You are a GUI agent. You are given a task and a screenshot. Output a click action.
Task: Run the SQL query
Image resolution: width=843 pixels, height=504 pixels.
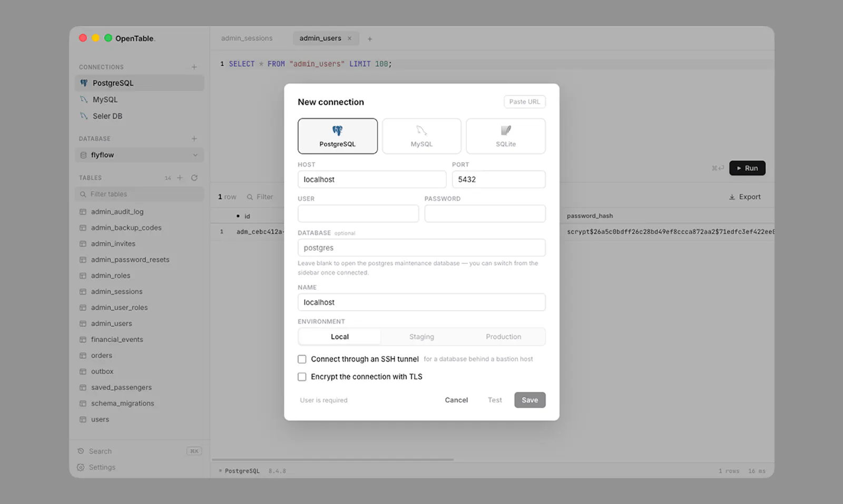(747, 168)
